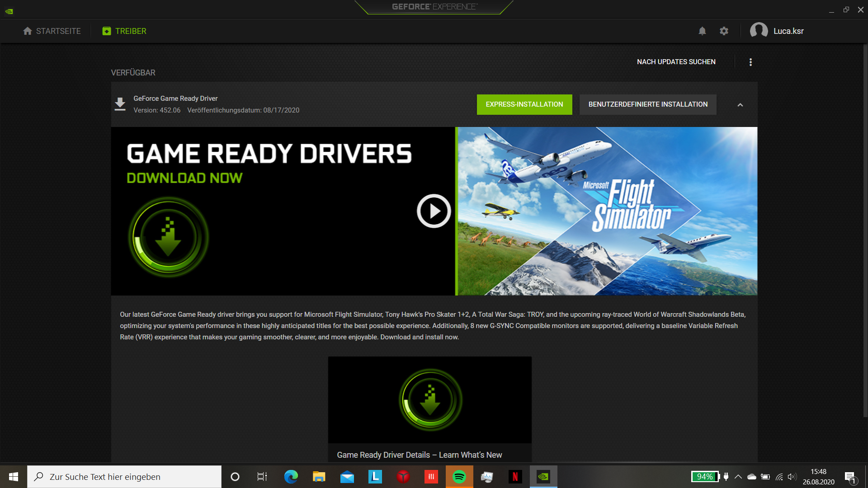The image size is (868, 488).
Task: Click "Veröffentlichungsdatum: 08/17/2020" text
Action: 243,110
